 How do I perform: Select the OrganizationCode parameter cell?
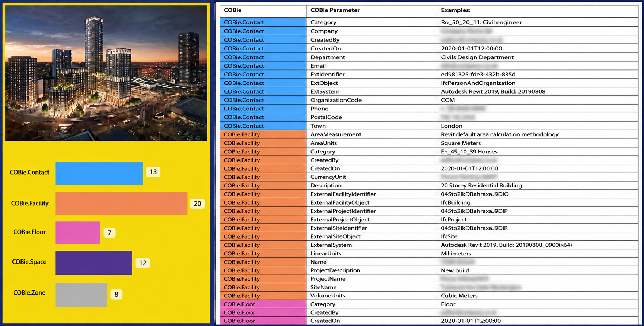371,100
